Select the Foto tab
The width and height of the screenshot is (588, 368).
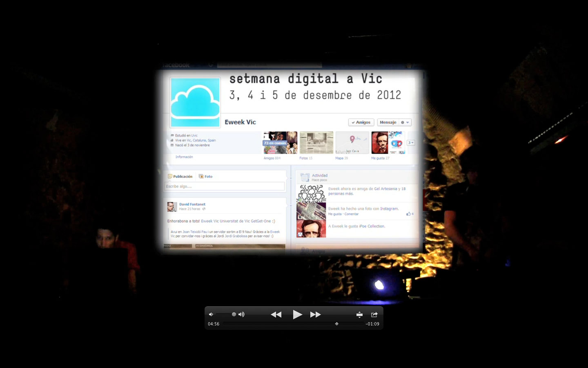206,176
